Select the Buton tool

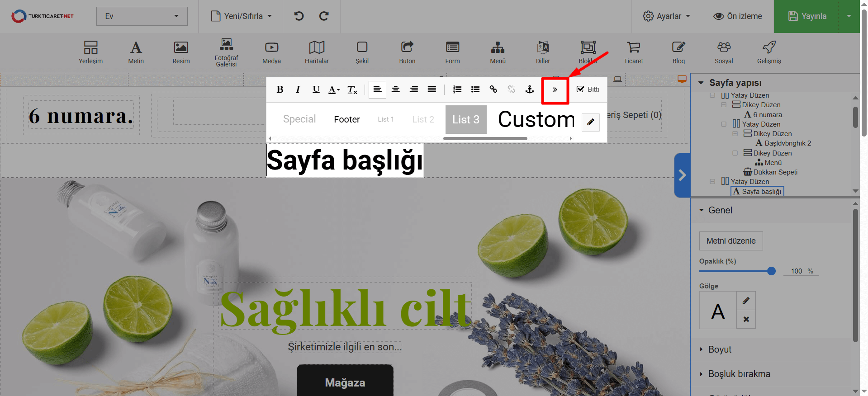click(x=407, y=52)
